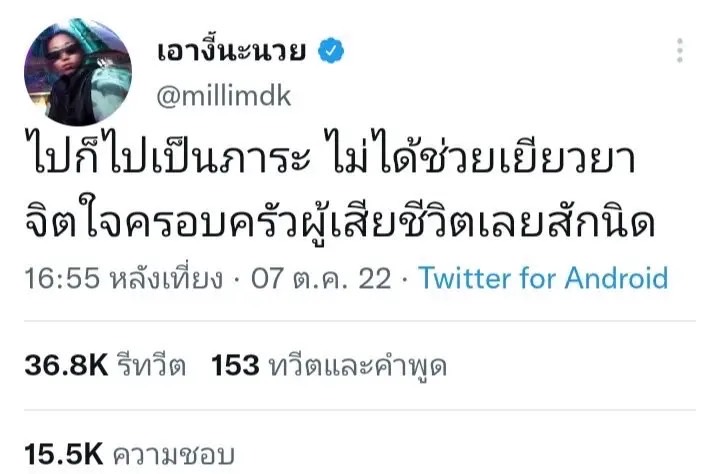This screenshot has width=720, height=474.
Task: Open the 153 quote tweets count
Action: click(236, 367)
